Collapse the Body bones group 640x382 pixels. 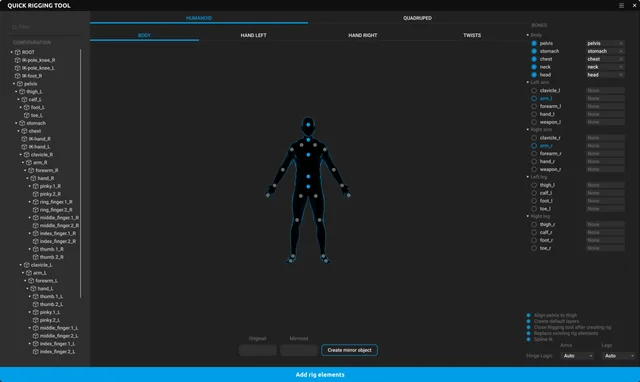click(x=527, y=35)
